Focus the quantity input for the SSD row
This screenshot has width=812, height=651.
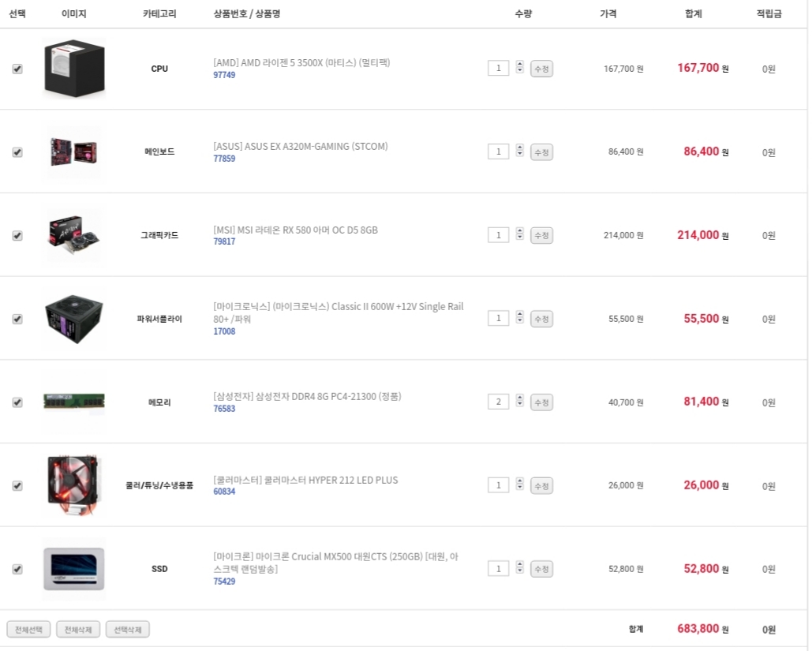point(498,568)
